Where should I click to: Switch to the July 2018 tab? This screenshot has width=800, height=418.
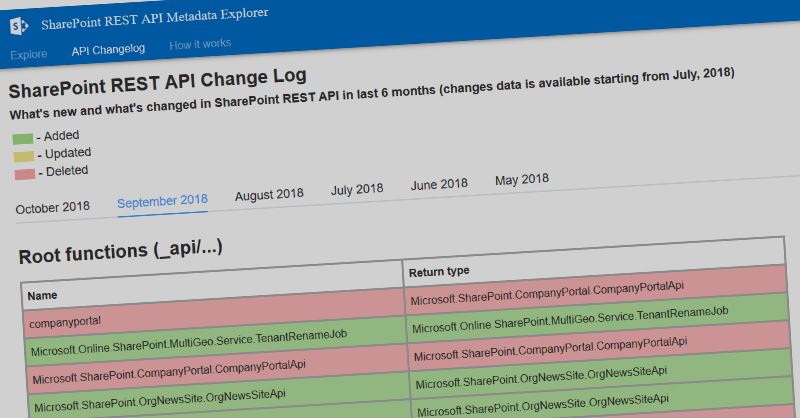(357, 188)
